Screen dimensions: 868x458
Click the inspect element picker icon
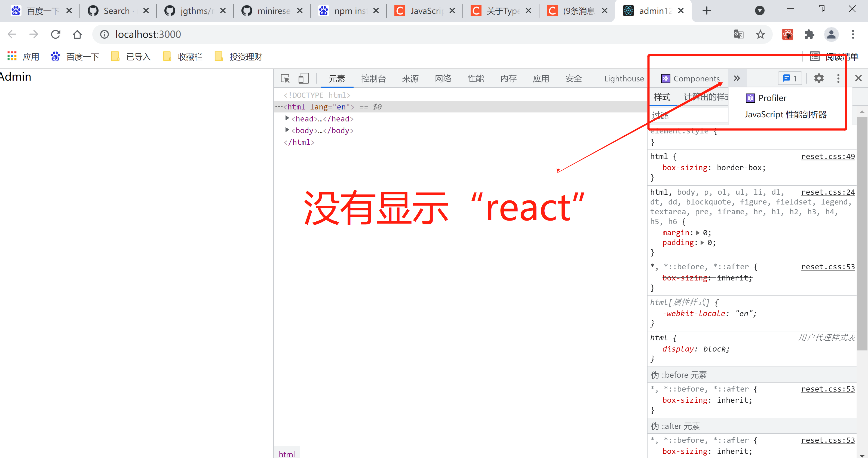pos(285,78)
